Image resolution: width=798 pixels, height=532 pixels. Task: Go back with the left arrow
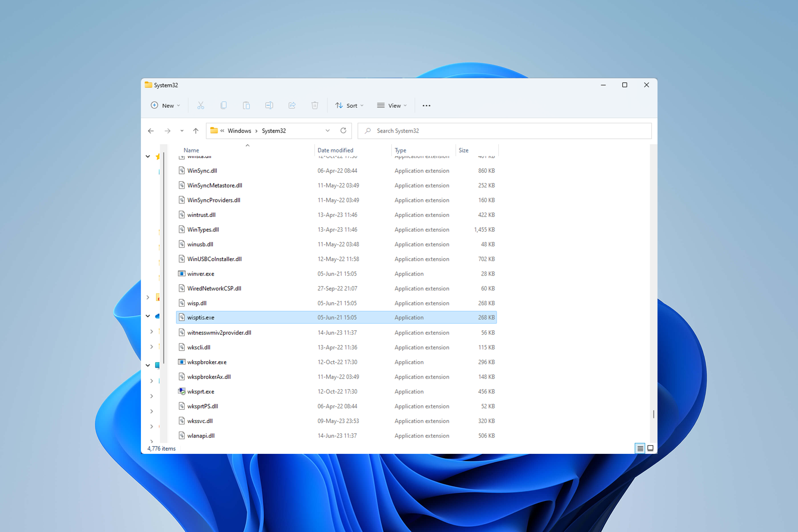151,131
